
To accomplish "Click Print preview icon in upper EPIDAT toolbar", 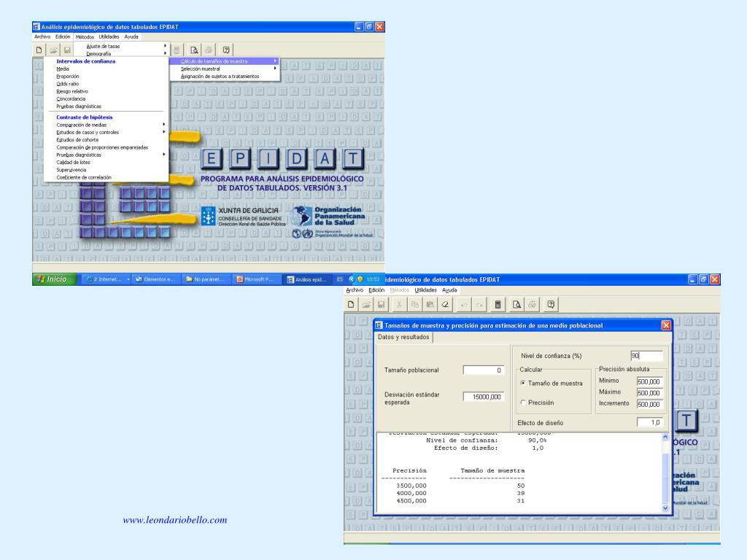I will [x=194, y=50].
